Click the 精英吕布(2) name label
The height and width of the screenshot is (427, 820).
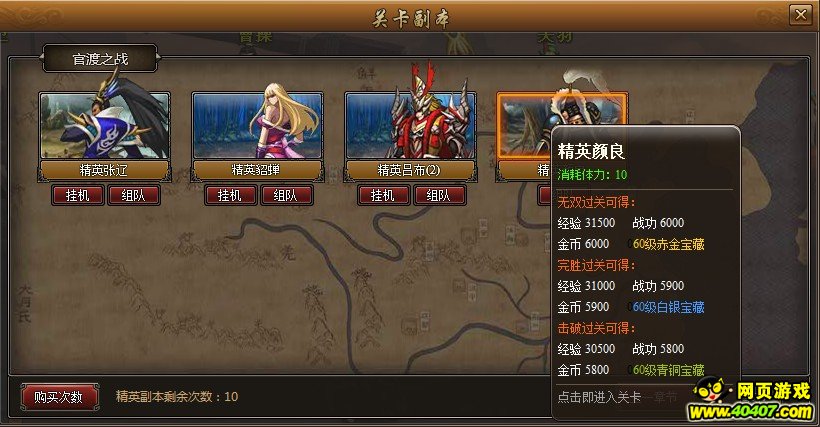tap(409, 170)
